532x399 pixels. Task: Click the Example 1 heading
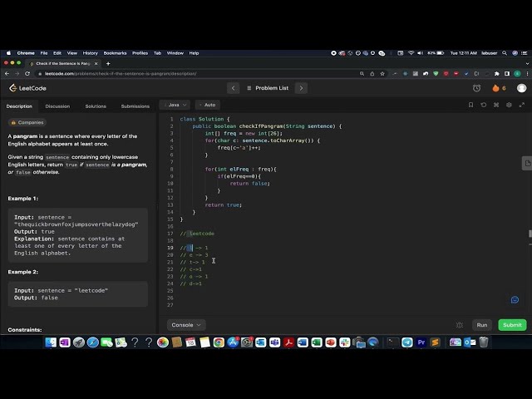pos(23,199)
